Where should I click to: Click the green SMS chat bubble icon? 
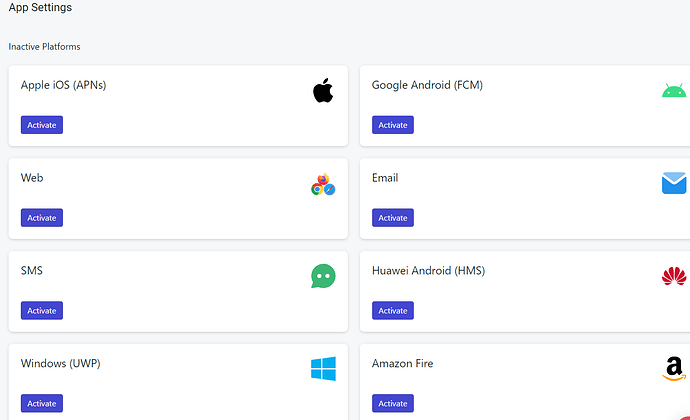click(x=323, y=276)
